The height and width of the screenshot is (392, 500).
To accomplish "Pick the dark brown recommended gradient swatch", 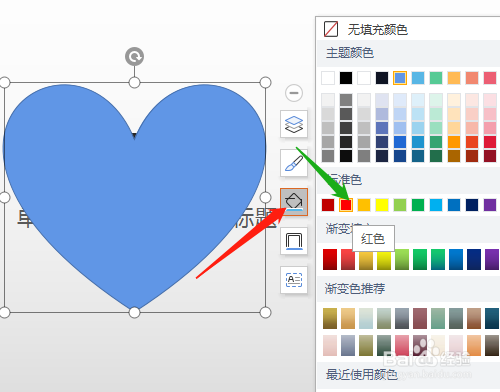I will (492, 346).
